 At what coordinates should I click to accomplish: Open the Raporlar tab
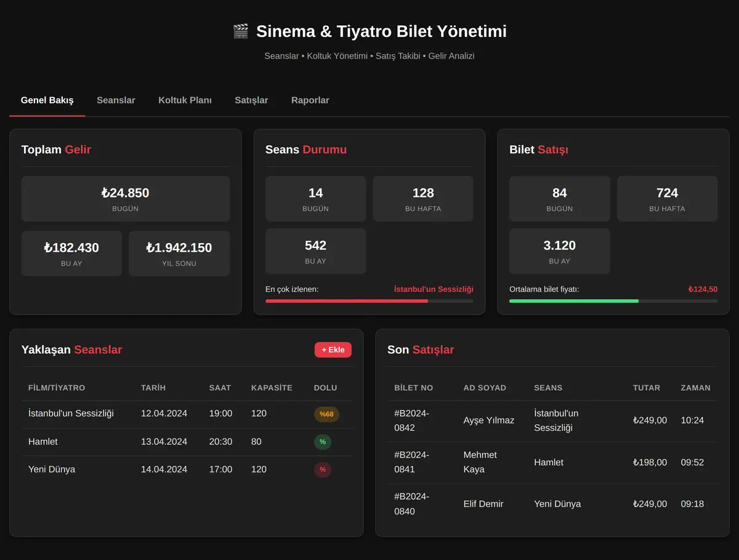[310, 100]
